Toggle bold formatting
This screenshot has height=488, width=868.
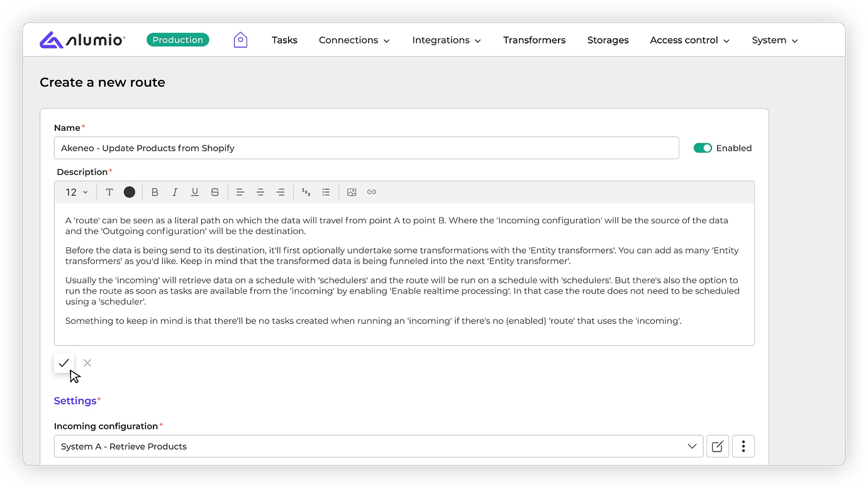[x=155, y=192]
